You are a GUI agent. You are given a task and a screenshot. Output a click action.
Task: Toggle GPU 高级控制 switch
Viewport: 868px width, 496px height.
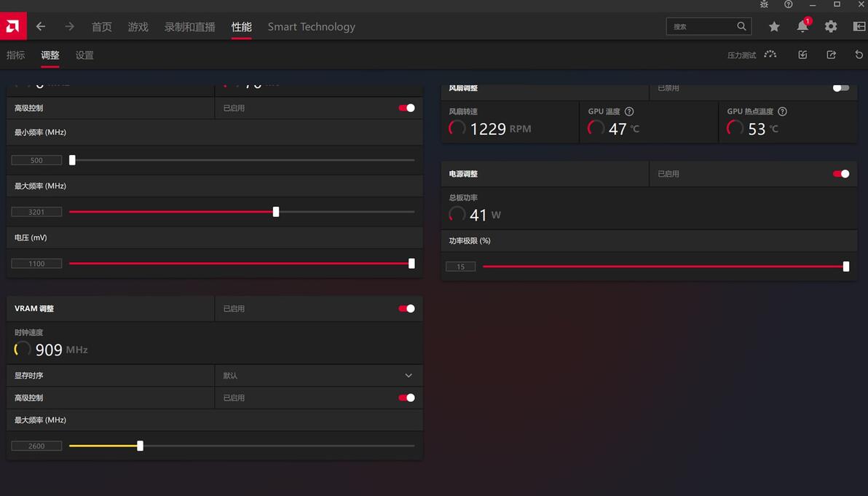tap(406, 108)
